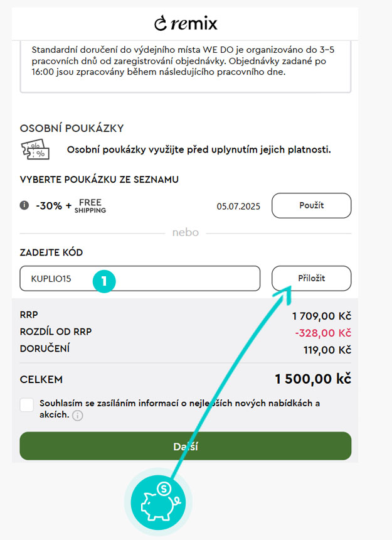Open the voucher info icon beside -30%
Screen dimensions: 392x540
[x=24, y=205]
